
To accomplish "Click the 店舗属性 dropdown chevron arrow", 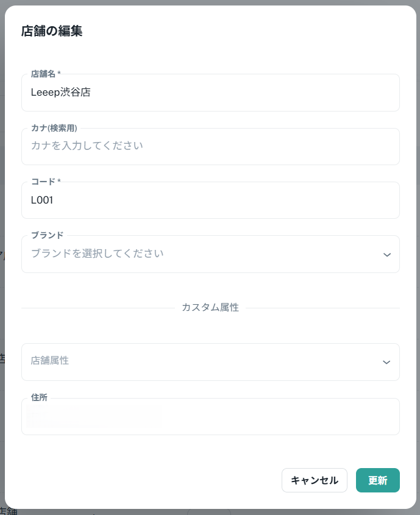I will coord(386,362).
